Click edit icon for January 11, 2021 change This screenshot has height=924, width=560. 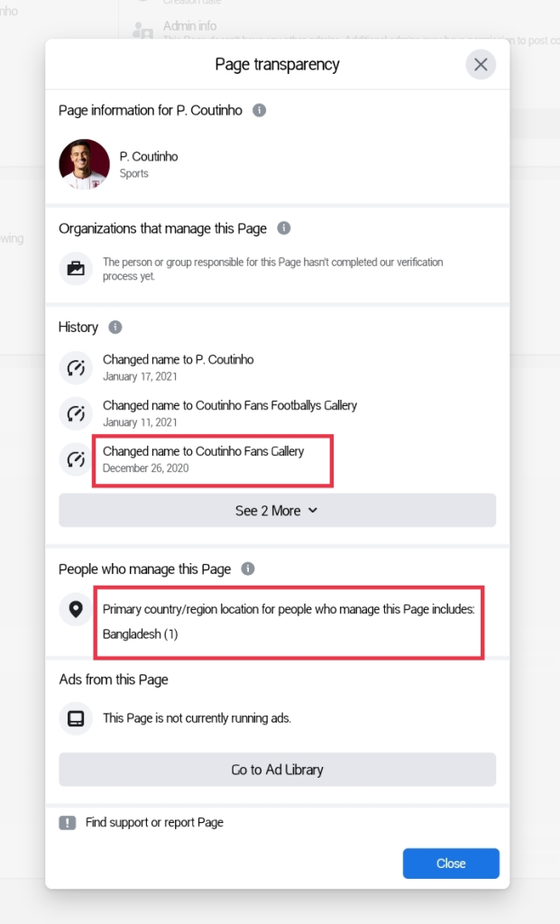coord(76,413)
